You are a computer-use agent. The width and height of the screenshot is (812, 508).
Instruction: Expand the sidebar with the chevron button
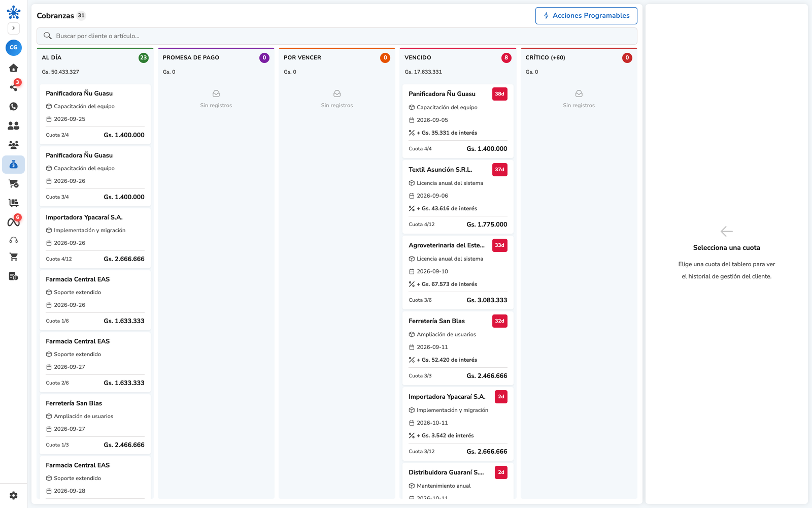pos(14,28)
